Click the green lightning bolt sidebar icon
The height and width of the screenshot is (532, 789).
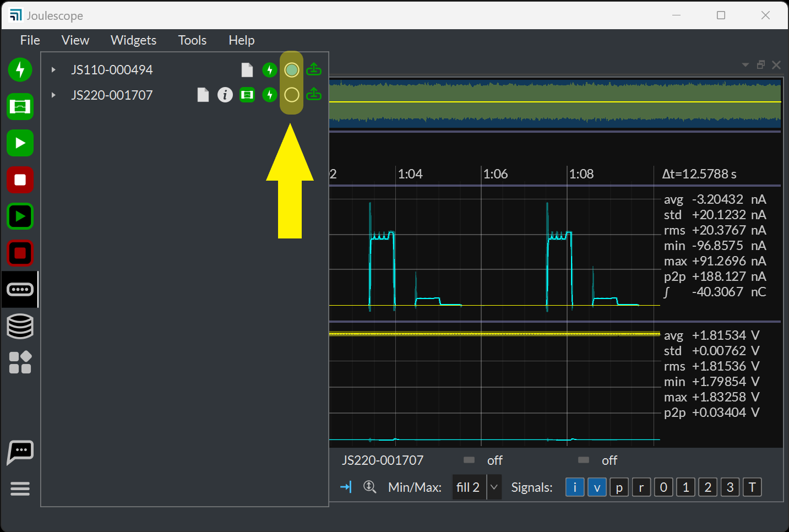(x=20, y=70)
